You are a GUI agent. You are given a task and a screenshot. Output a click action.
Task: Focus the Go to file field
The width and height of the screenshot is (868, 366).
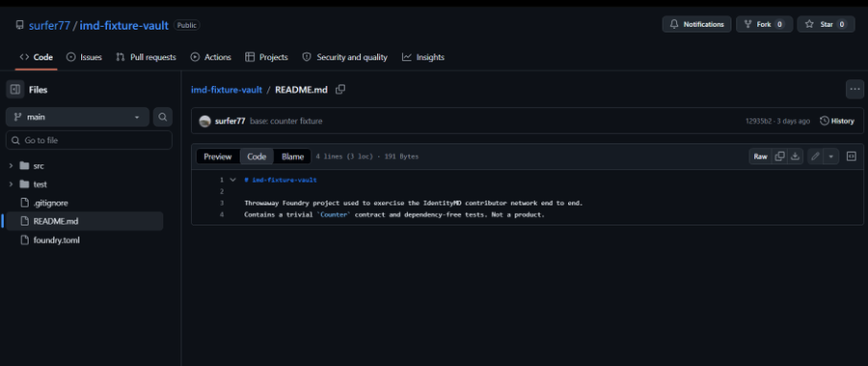89,140
